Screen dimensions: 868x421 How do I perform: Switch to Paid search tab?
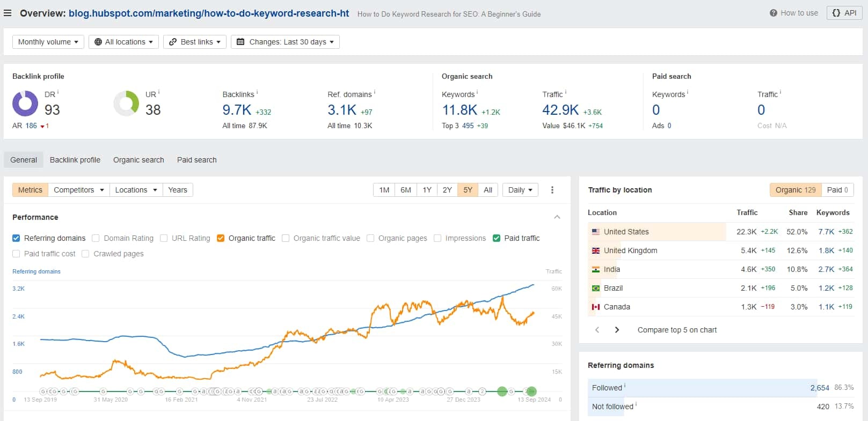point(197,160)
